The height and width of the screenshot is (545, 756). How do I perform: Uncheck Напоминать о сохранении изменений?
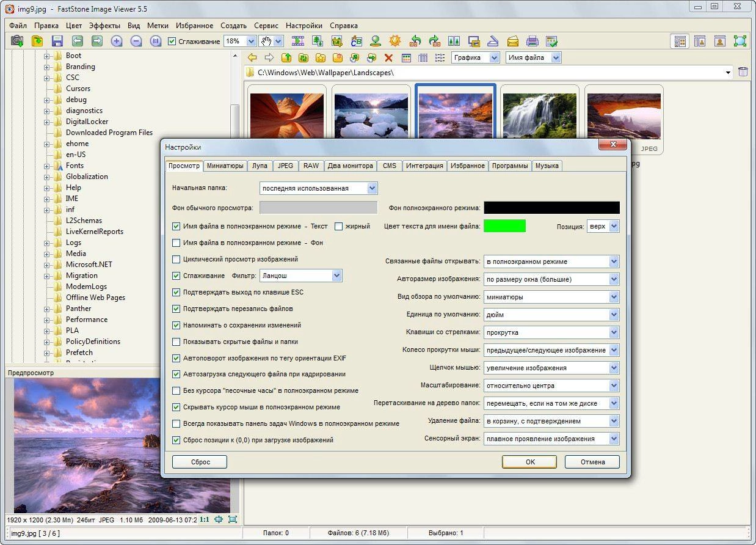click(x=176, y=325)
